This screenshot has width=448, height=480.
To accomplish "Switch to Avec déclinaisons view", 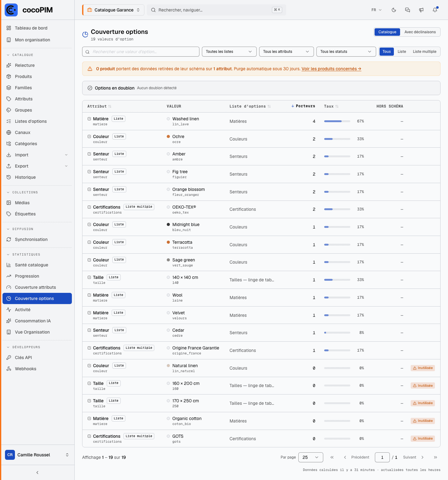I will coord(420,32).
